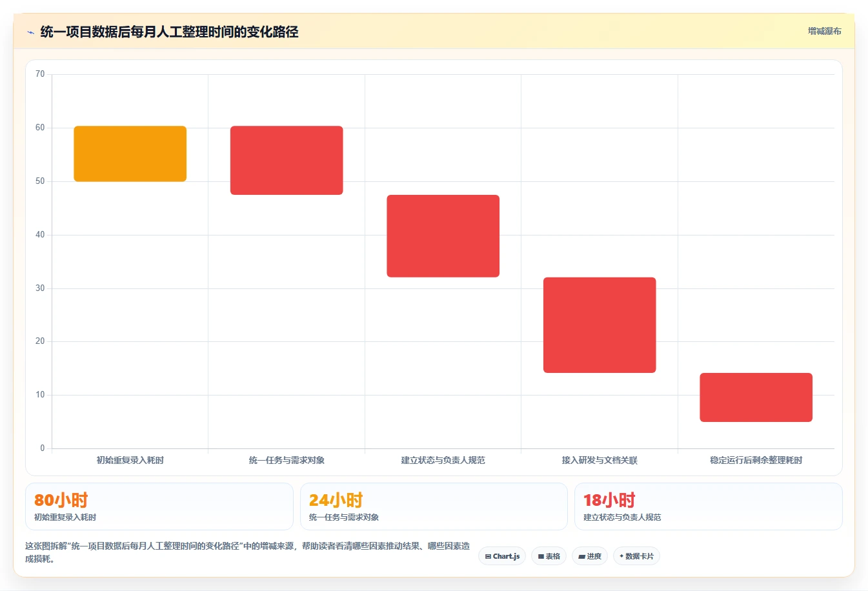The image size is (868, 591).
Task: Click the red 稳定运行后剩余整理耗时 bar
Action: [756, 397]
